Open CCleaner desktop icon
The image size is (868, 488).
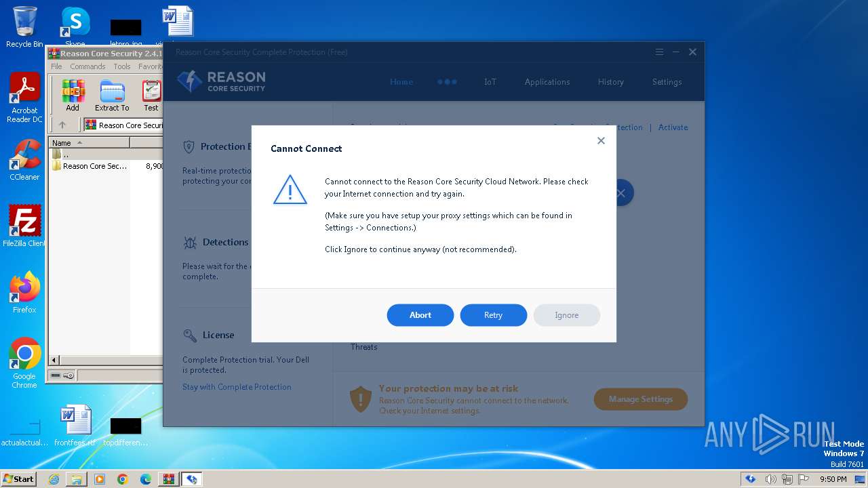(24, 160)
